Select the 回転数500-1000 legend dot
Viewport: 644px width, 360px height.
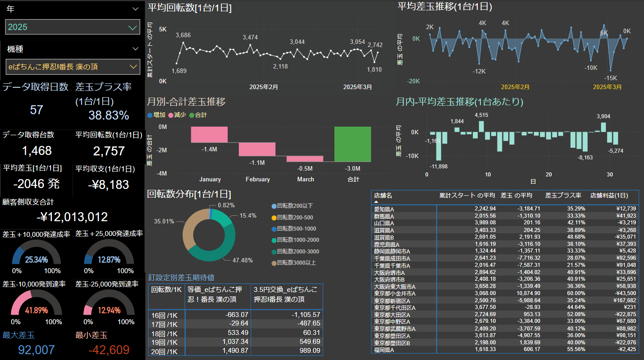click(x=274, y=229)
